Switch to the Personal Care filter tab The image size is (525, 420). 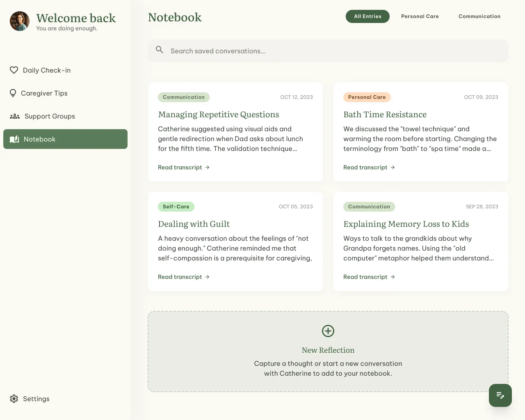[x=420, y=16]
